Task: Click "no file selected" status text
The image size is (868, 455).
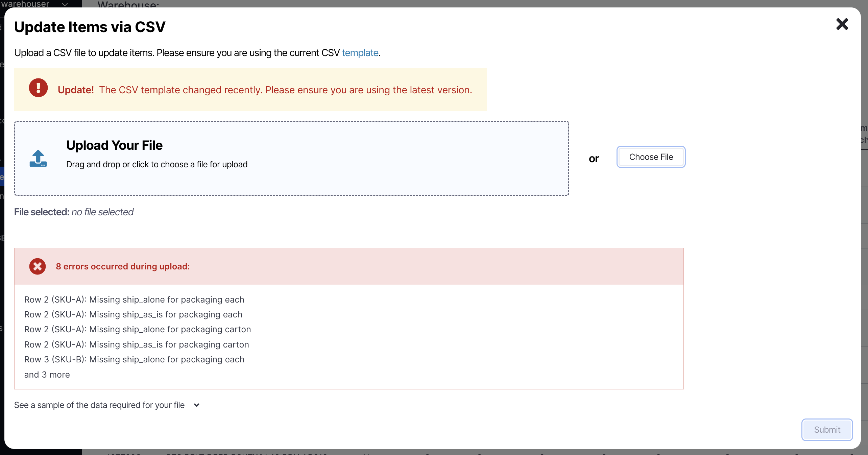Action: coord(102,212)
